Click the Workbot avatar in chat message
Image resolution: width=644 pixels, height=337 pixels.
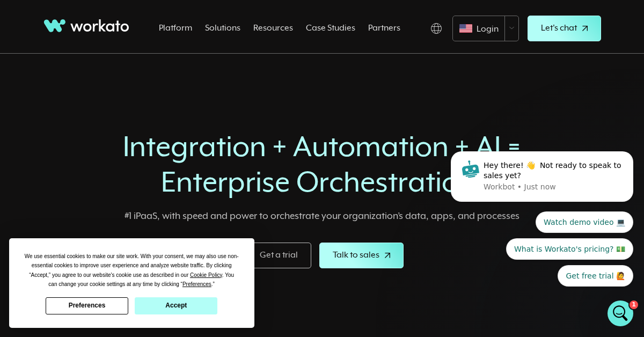(471, 169)
